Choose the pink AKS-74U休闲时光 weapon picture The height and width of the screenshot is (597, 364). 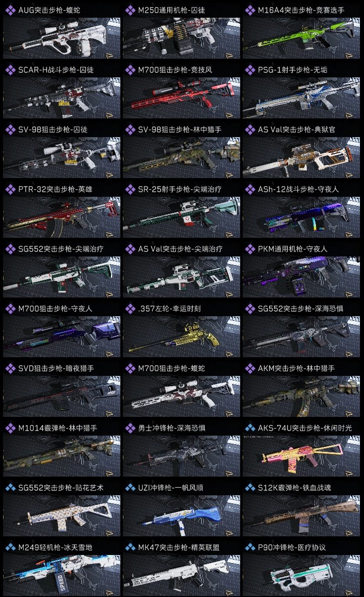click(301, 456)
